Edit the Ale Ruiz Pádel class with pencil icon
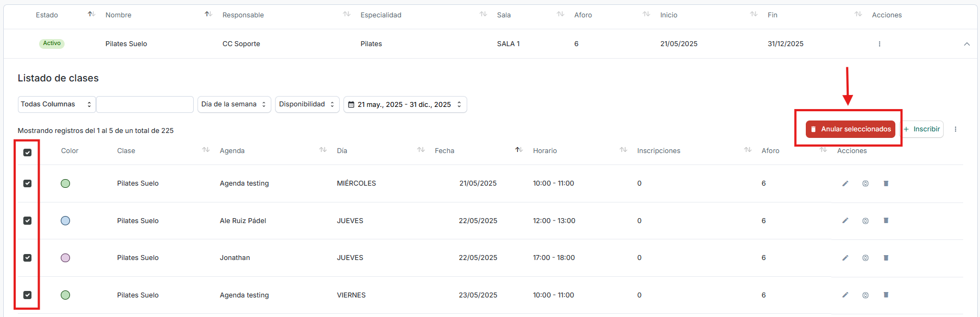 pos(845,220)
